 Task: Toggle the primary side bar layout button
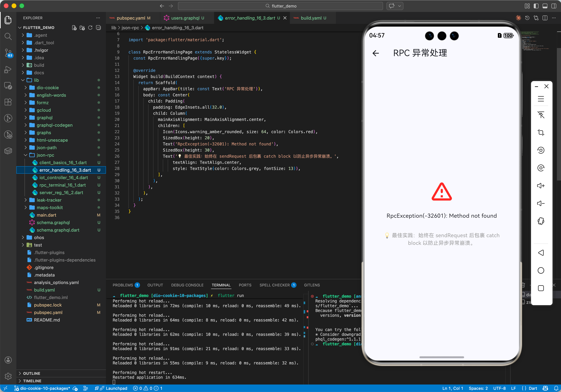click(536, 6)
